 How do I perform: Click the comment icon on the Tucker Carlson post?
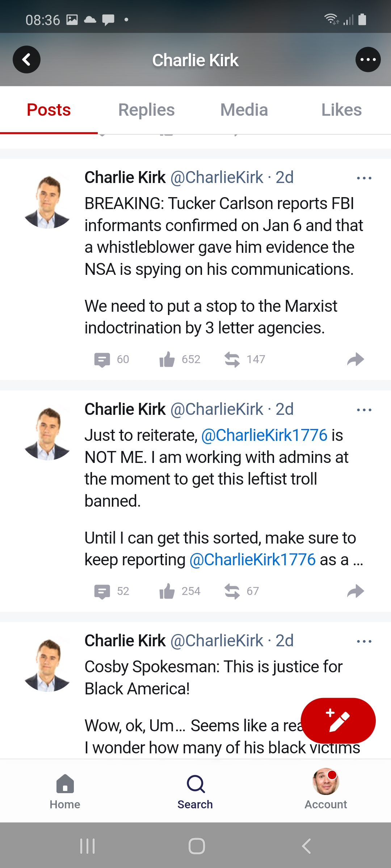pyautogui.click(x=103, y=359)
